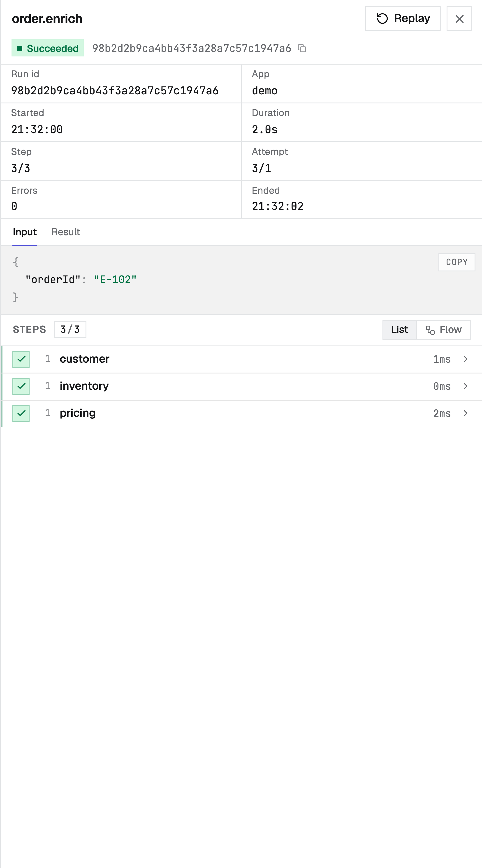The image size is (482, 868).
Task: Click the STEPS section label
Action: coord(29,329)
